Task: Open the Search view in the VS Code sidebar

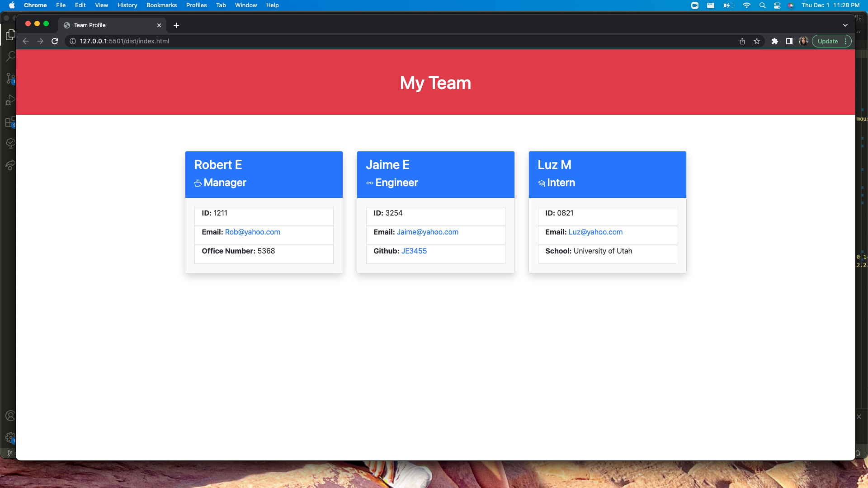Action: (10, 56)
